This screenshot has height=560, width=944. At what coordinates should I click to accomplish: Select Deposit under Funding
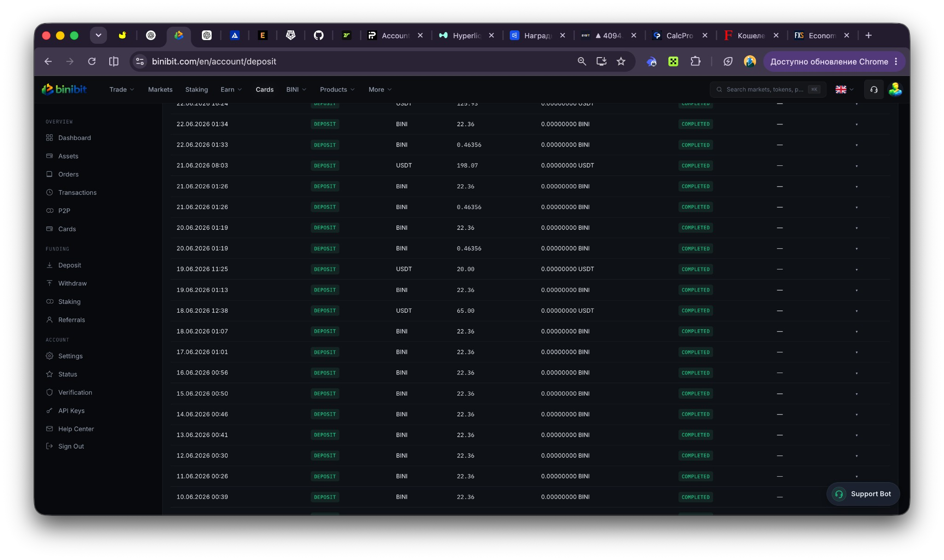tap(69, 265)
